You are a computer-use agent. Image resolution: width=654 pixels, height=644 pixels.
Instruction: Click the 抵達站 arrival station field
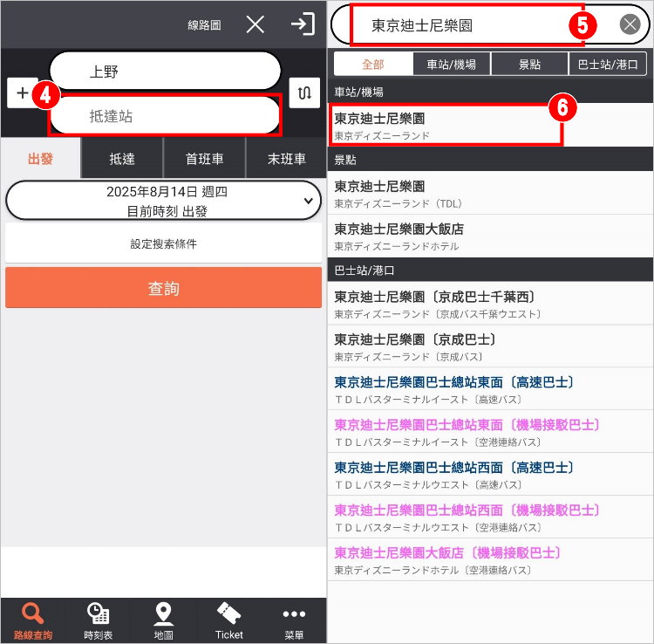tap(165, 115)
